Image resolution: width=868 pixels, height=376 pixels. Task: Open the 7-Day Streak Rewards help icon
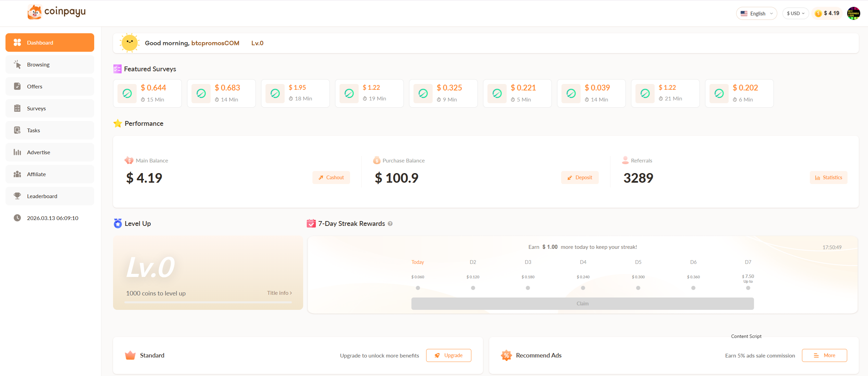(x=390, y=223)
